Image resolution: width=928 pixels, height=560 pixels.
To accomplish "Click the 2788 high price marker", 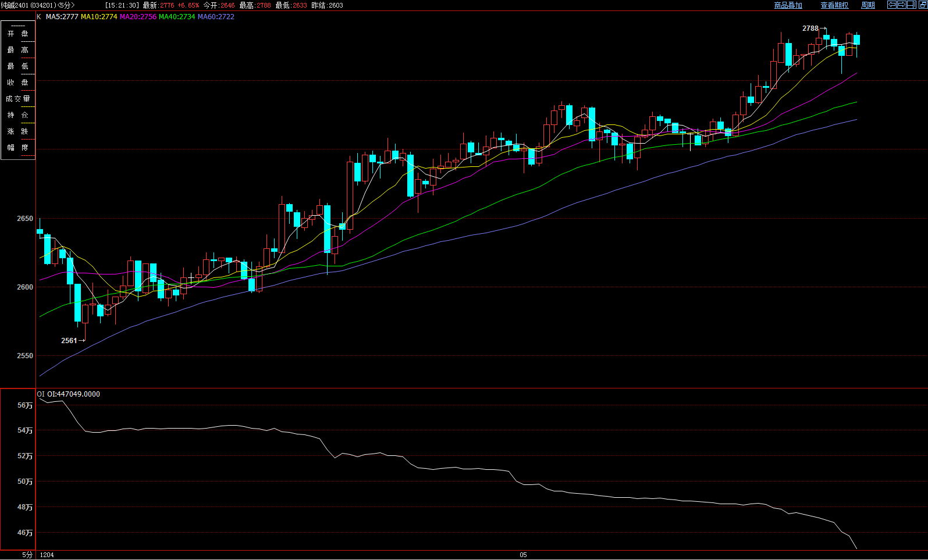I will (810, 28).
